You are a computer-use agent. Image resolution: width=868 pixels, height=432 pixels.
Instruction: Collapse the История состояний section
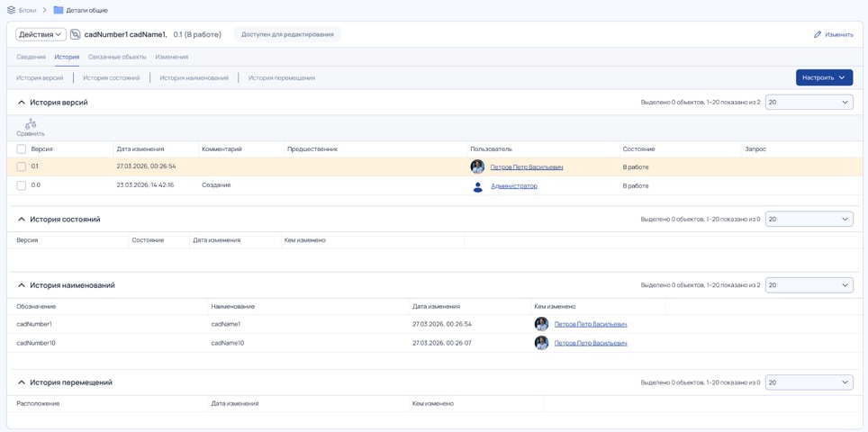coord(22,219)
